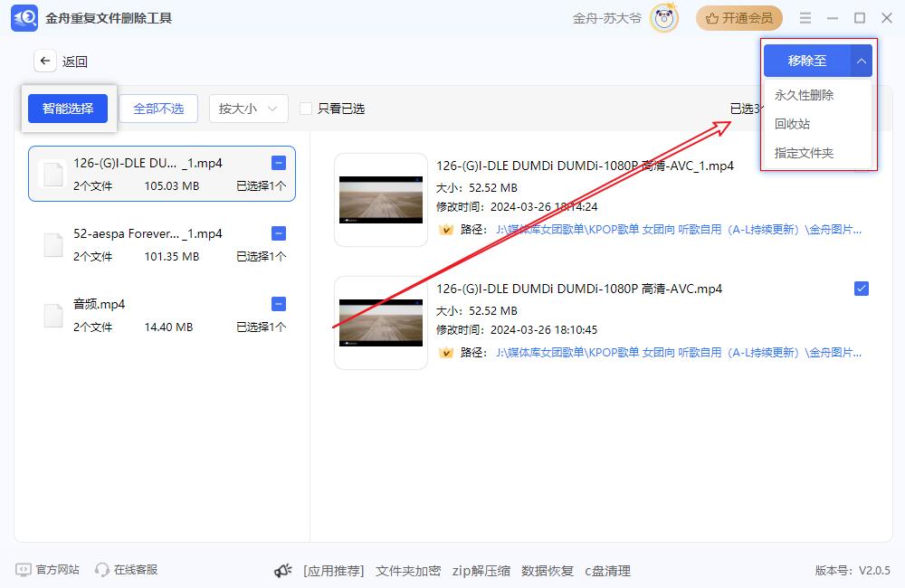This screenshot has height=588, width=905.
Task: Select the 126-(G)I-DLE DU... _1.mp4 group
Action: point(161,174)
